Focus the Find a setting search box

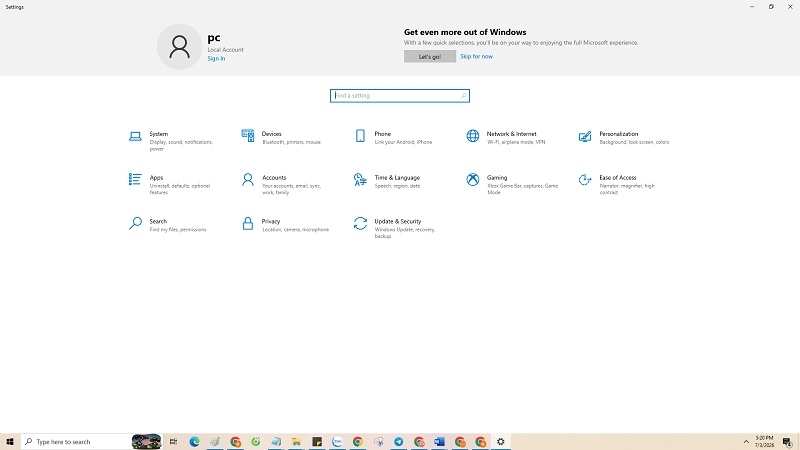pos(399,95)
